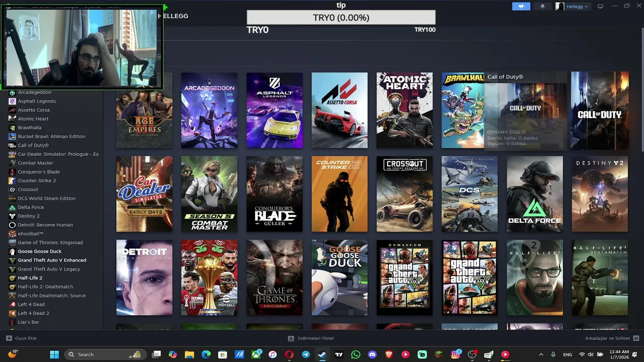Select Conqueror's Blade in sidebar list

[x=39, y=172]
